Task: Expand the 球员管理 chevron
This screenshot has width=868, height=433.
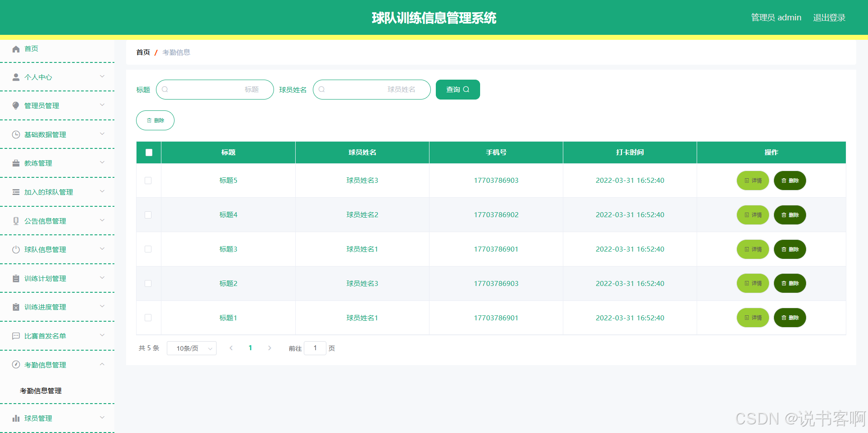Action: [x=102, y=418]
